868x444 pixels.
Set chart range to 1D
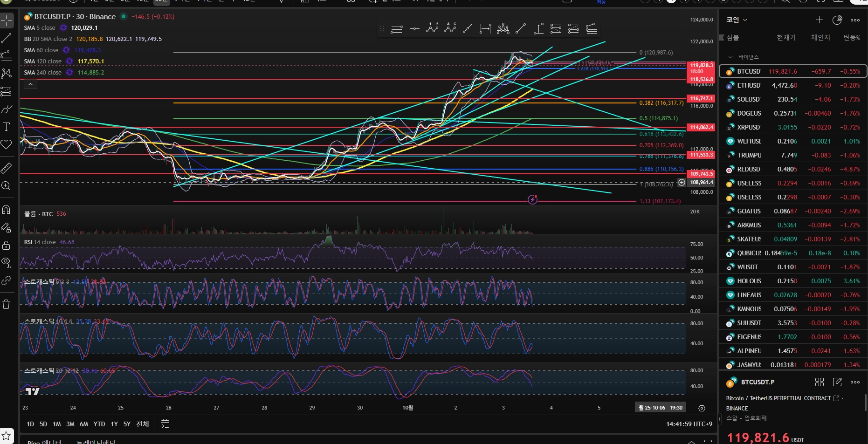tap(30, 424)
